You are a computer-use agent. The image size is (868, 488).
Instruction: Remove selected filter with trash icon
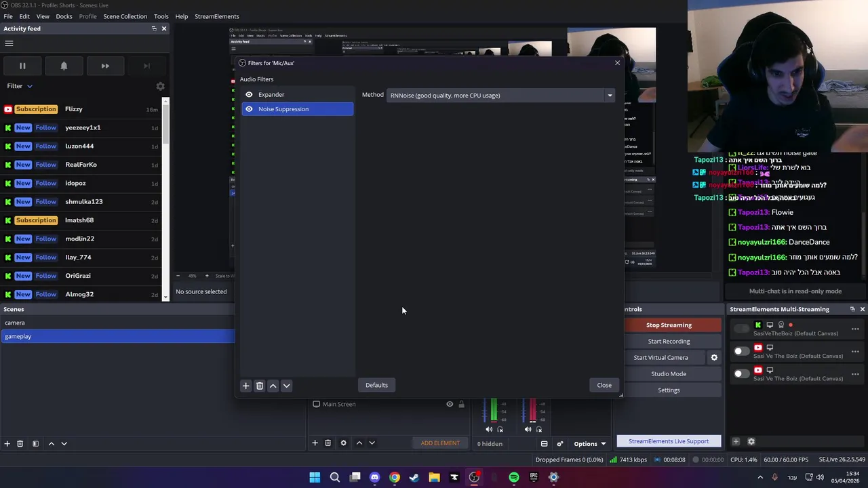tap(259, 386)
